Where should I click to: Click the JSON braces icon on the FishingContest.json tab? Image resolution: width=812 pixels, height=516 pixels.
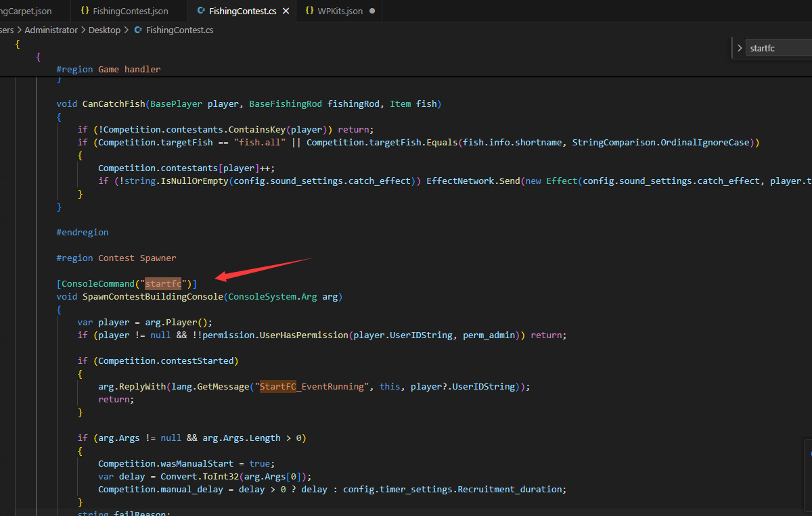[85, 11]
